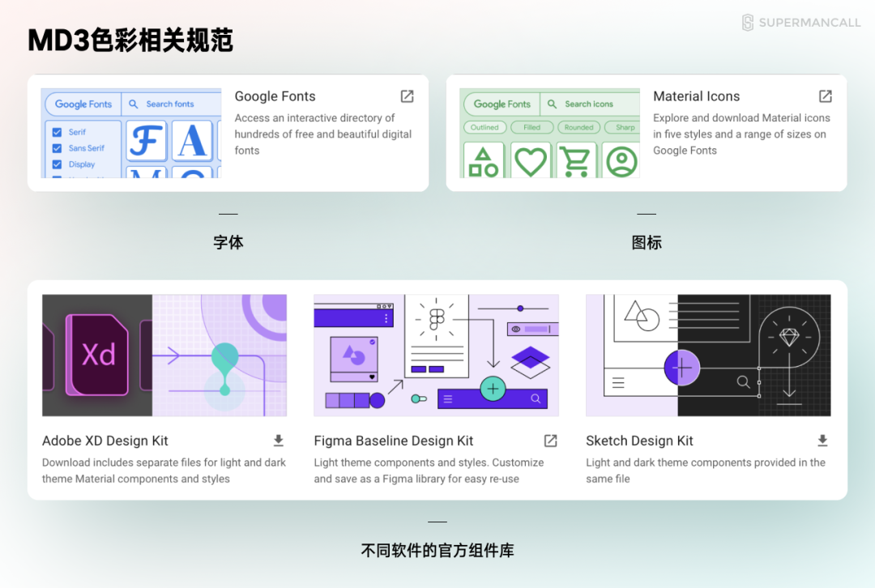
Task: Open external link icon on Material Icons card
Action: click(x=826, y=96)
